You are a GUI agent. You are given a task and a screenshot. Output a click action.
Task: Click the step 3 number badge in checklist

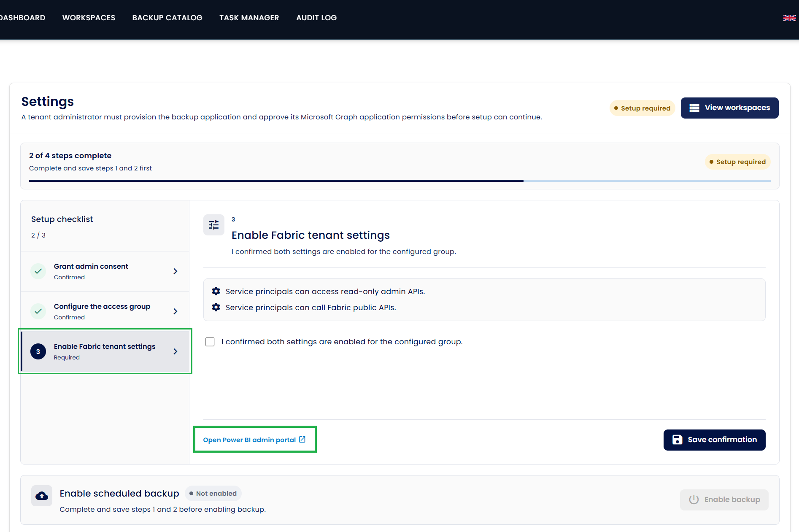click(38, 351)
